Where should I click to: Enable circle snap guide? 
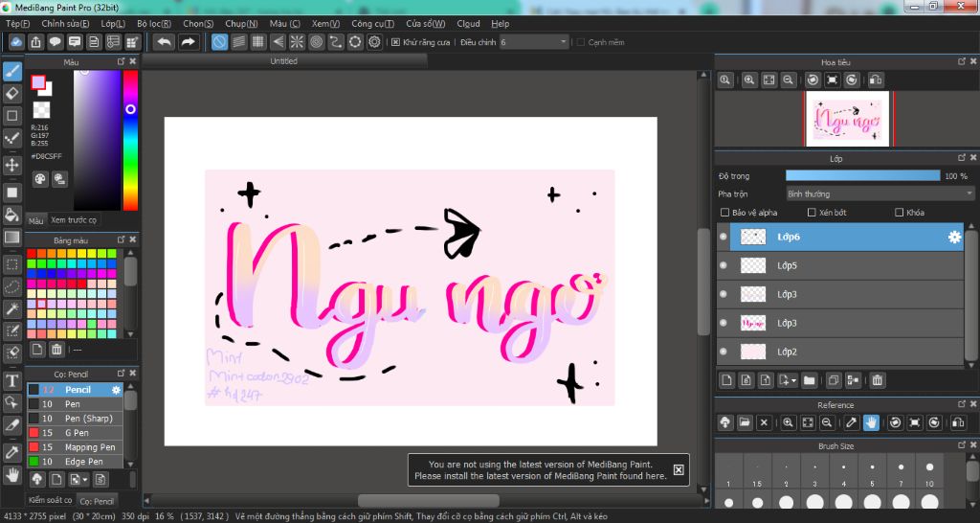point(316,42)
